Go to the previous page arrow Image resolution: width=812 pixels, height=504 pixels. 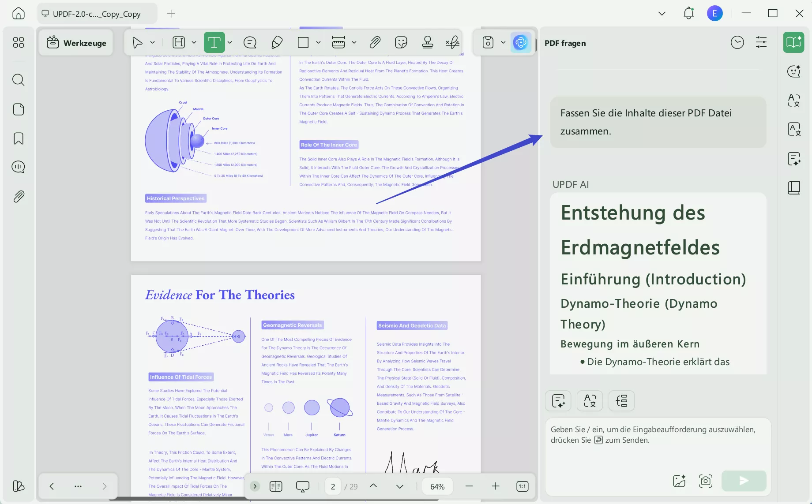(x=373, y=486)
